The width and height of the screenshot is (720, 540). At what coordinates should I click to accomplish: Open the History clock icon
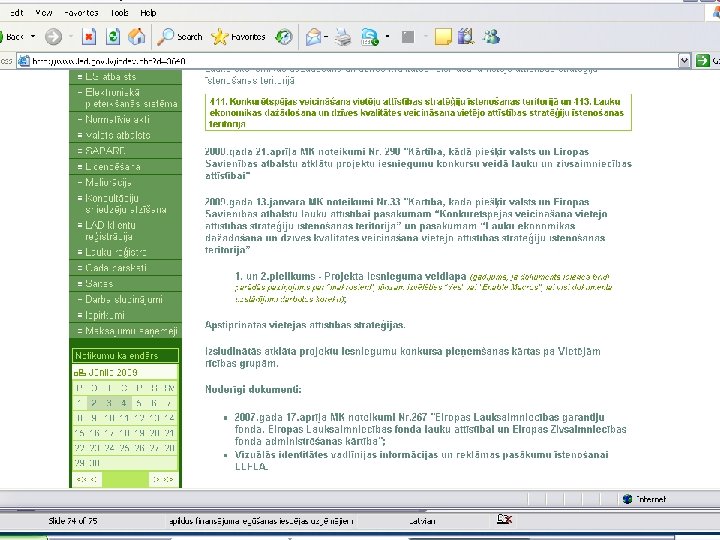click(284, 37)
